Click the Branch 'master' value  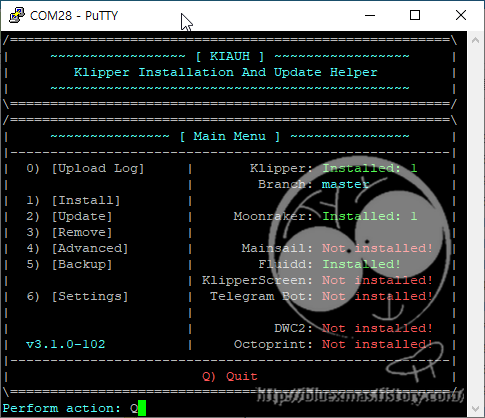point(346,184)
